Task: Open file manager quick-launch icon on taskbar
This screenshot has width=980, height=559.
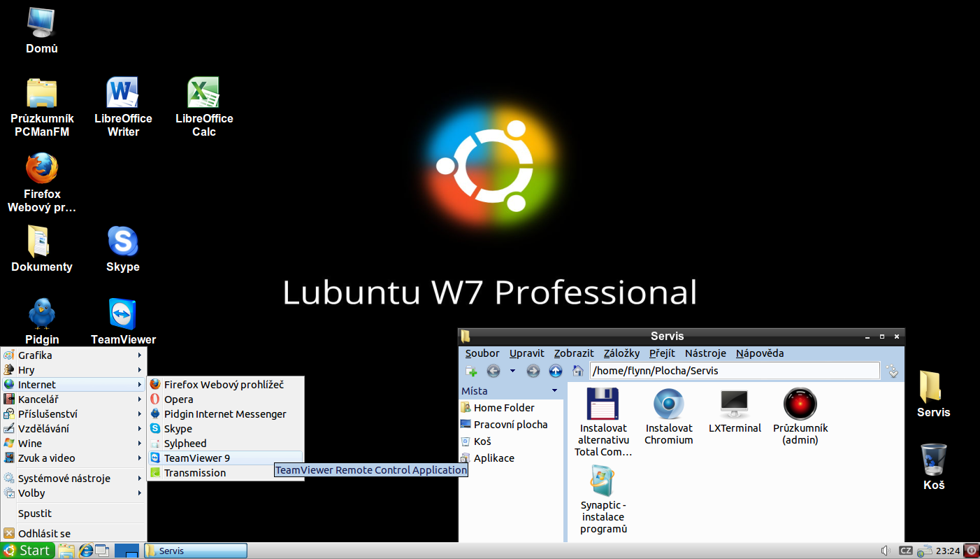Action: tap(66, 551)
